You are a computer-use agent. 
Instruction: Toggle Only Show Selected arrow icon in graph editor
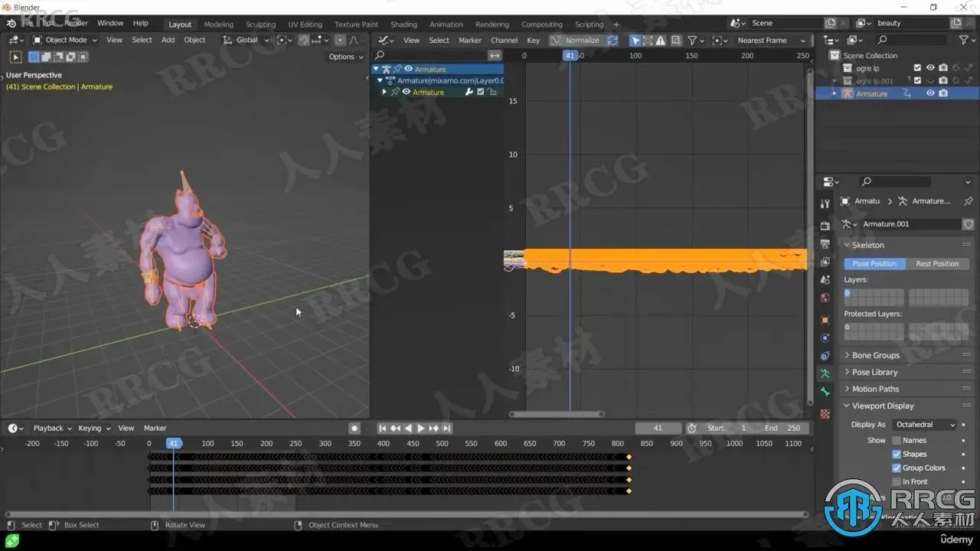tap(635, 41)
